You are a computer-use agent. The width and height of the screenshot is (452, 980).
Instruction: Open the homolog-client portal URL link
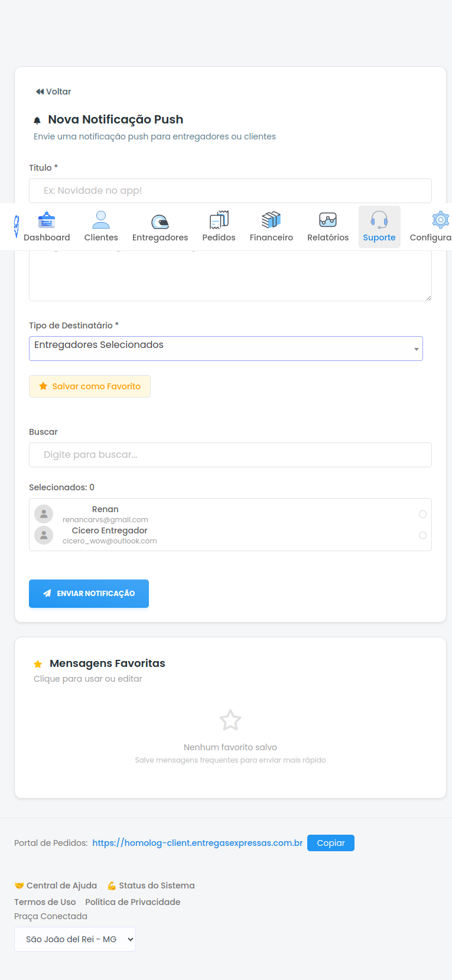(x=197, y=843)
